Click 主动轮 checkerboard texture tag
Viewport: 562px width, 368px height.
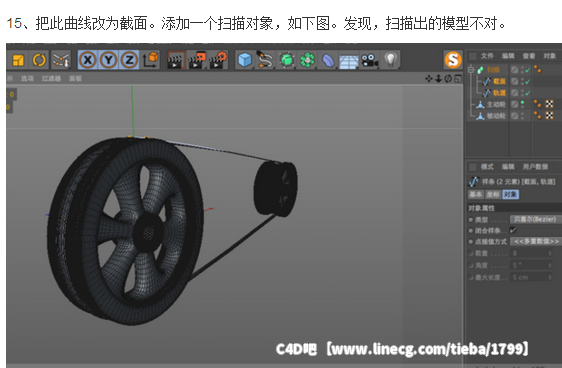click(549, 104)
